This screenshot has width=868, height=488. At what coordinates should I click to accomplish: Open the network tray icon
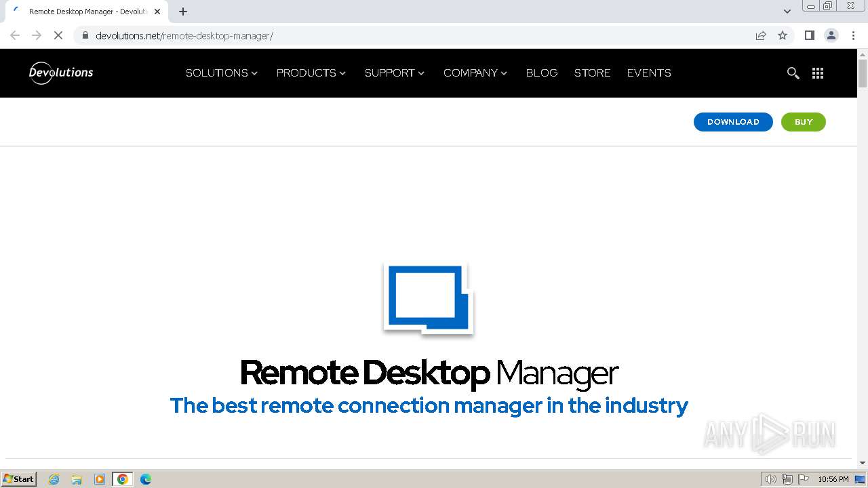[x=787, y=479]
